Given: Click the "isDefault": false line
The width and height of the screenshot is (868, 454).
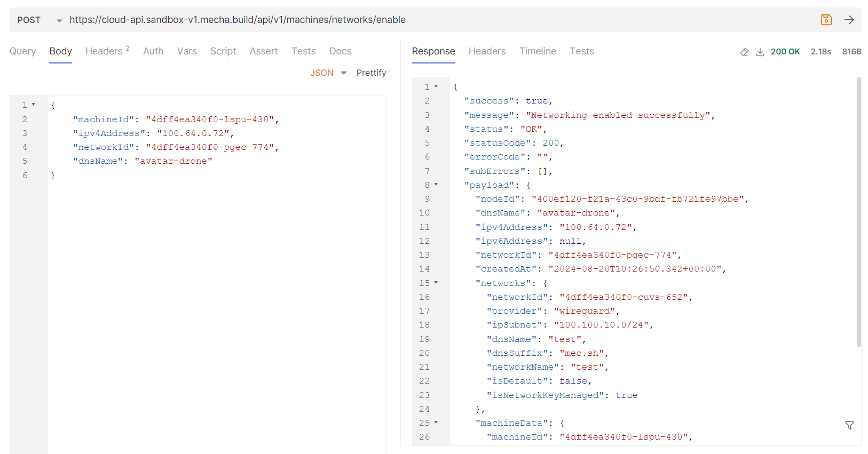Looking at the screenshot, I should 539,381.
